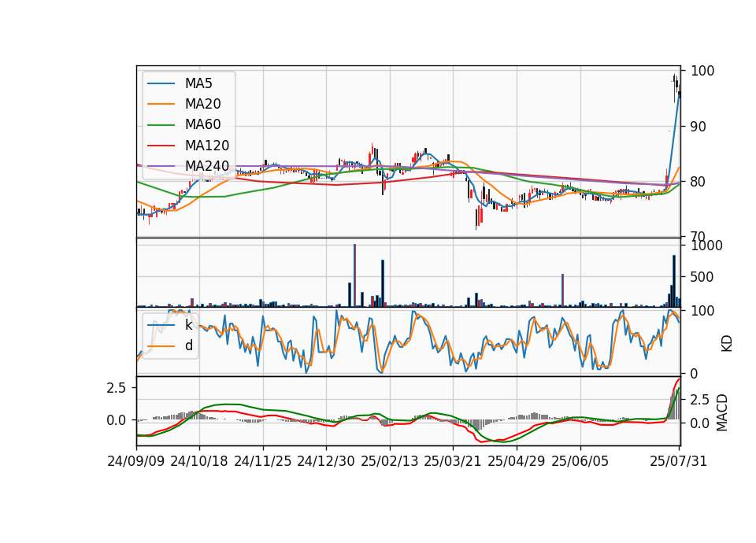Select the 24/11/25 date label

[x=263, y=461]
